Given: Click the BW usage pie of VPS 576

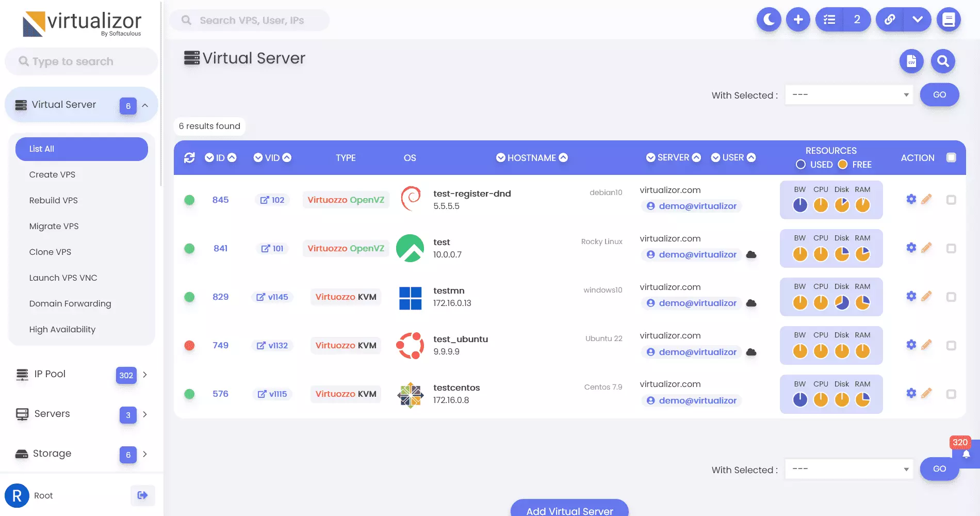Looking at the screenshot, I should (x=800, y=399).
